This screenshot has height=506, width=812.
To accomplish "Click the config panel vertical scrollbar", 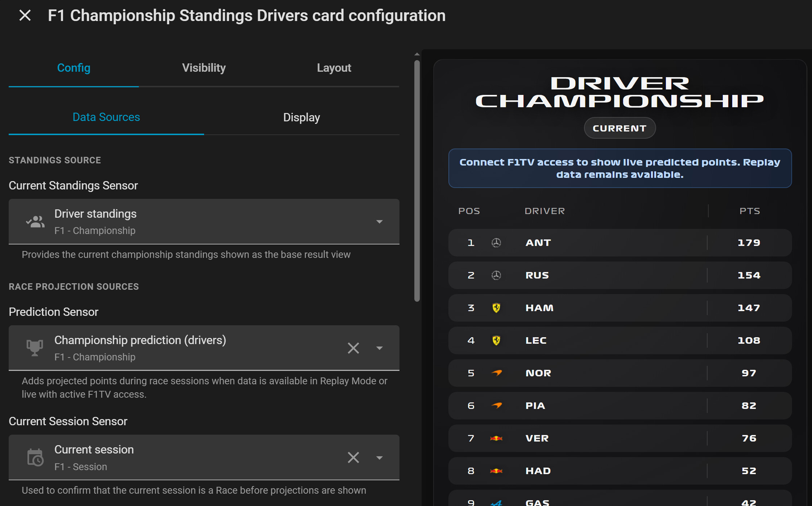I will click(x=417, y=181).
